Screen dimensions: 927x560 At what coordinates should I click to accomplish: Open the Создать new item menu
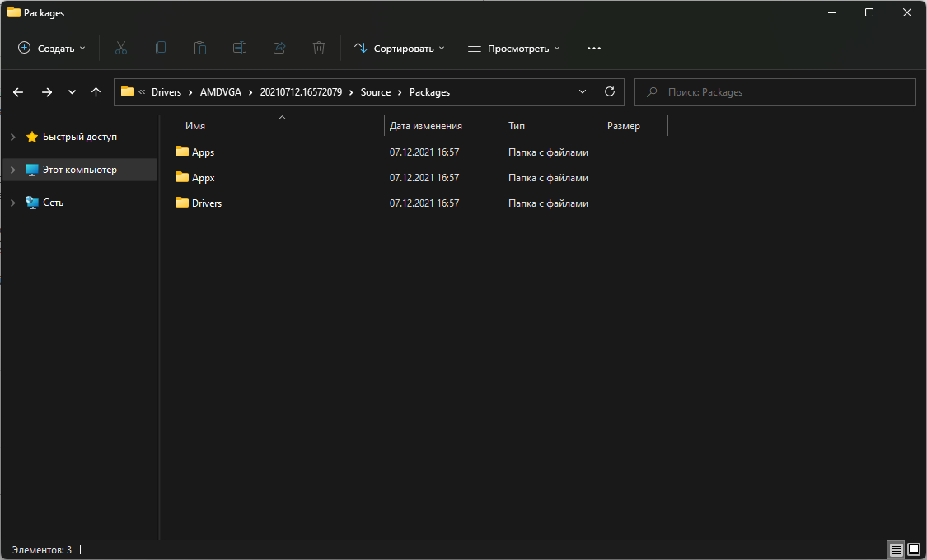click(51, 49)
